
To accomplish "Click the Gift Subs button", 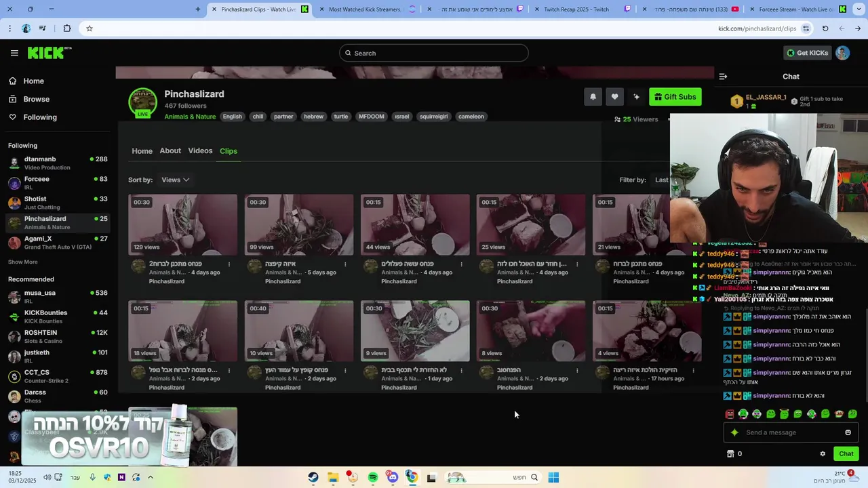I will click(675, 97).
